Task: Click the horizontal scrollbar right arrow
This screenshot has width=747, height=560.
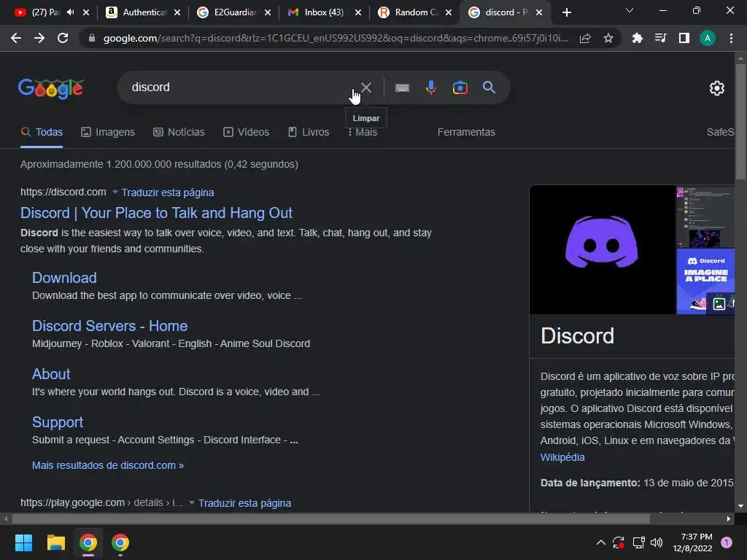Action: (x=729, y=518)
